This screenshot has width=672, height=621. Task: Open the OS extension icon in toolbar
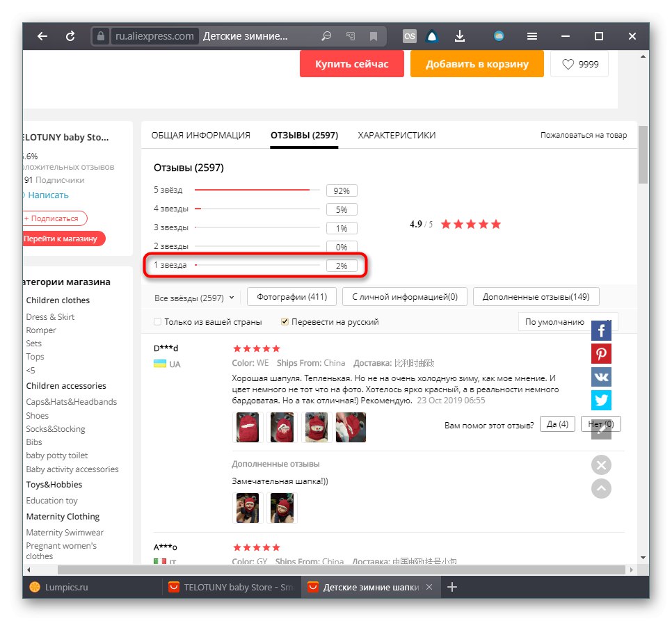click(409, 36)
